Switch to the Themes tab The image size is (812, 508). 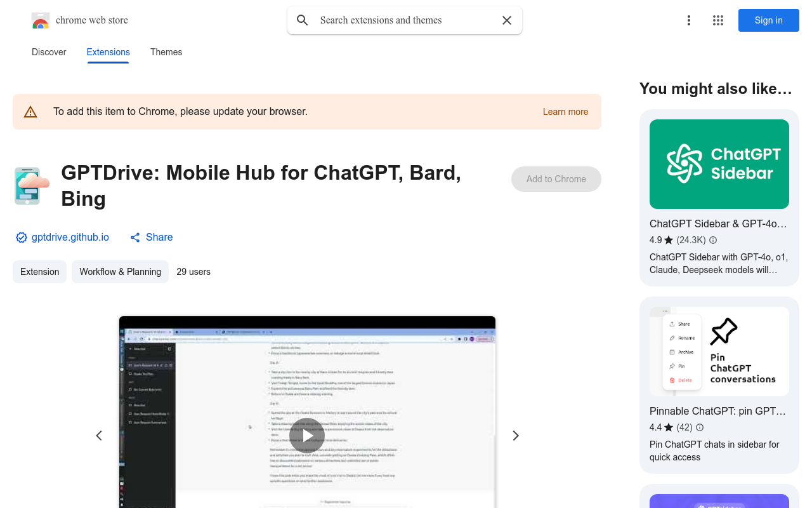point(166,52)
